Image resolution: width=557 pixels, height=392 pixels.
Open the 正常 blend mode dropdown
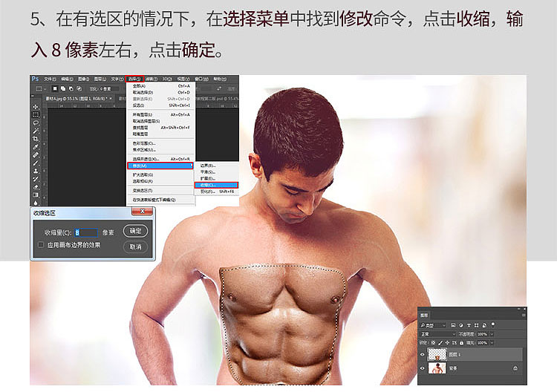coord(438,334)
